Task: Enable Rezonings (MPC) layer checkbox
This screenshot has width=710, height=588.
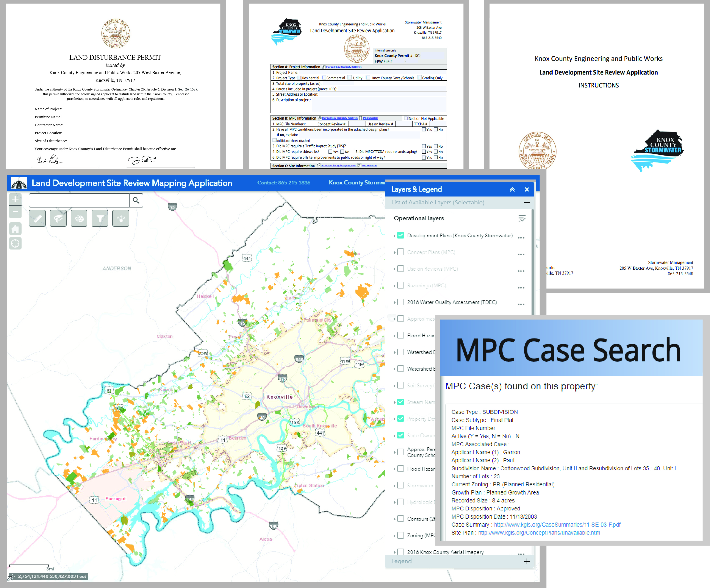Action: click(401, 285)
